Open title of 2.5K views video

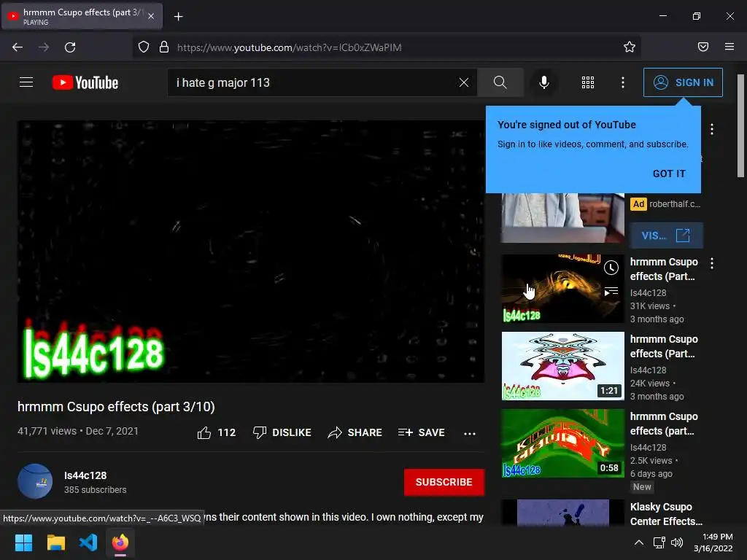pos(664,424)
